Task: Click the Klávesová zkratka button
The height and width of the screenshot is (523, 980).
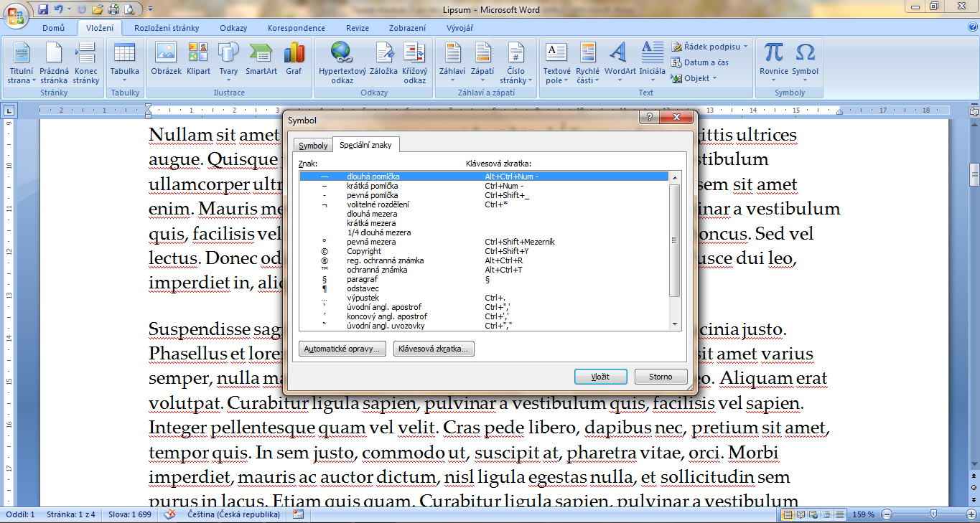Action: 434,349
